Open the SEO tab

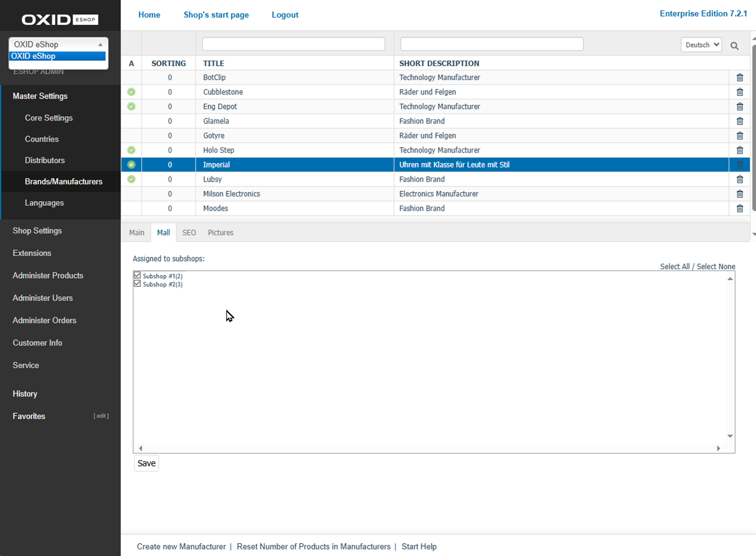[189, 233]
